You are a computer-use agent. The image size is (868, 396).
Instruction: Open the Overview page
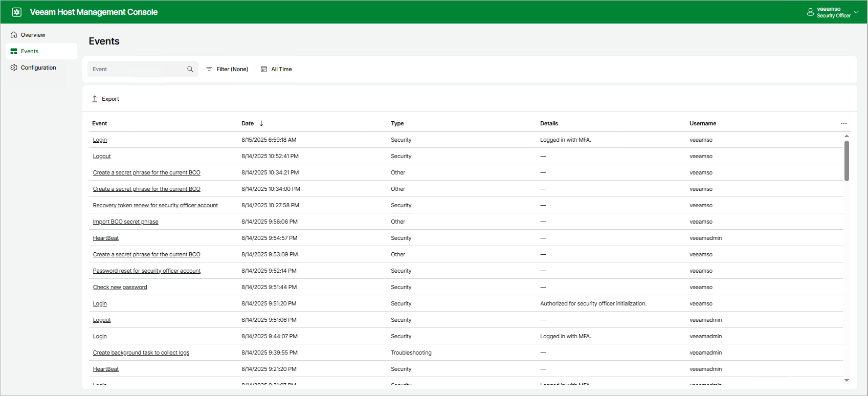41,35
